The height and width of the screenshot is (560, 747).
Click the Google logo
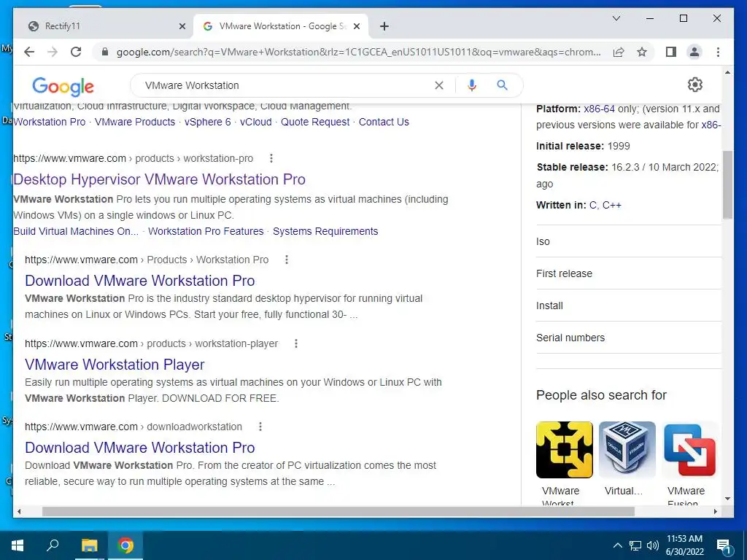pos(63,87)
